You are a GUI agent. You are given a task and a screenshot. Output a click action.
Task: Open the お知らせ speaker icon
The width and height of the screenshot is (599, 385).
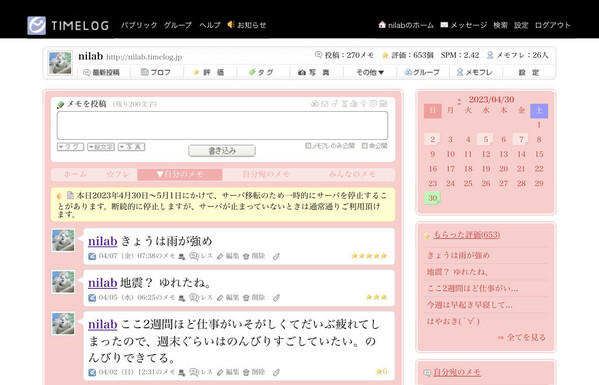click(x=231, y=25)
